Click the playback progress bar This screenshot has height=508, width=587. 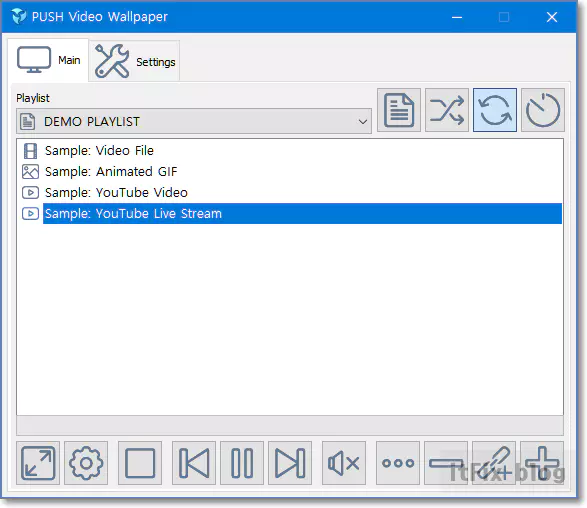tap(290, 426)
